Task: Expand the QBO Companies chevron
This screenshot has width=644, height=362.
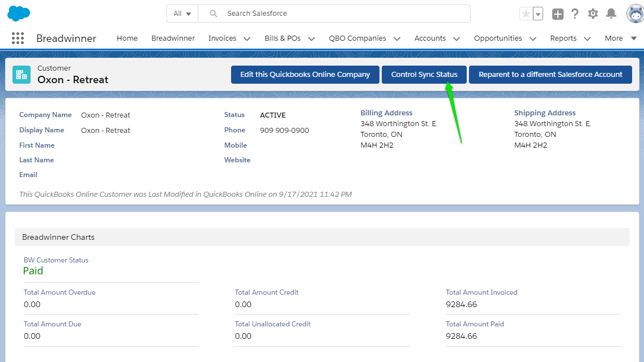Action: (x=396, y=38)
